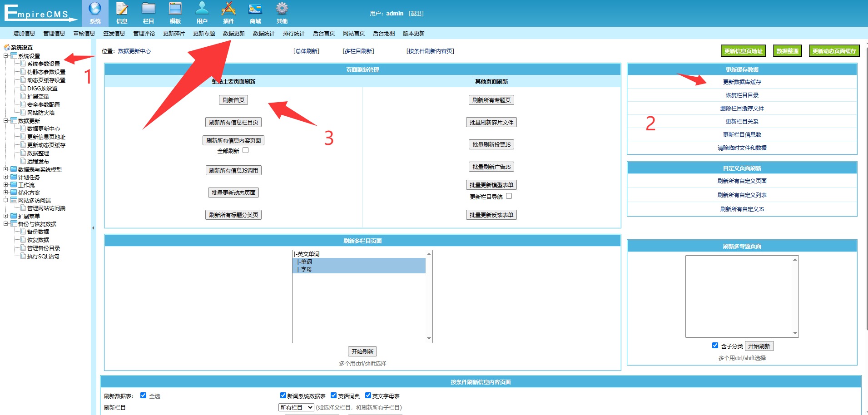Uncheck the 含子分类 checkbox
This screenshot has height=415, width=868.
coord(715,346)
